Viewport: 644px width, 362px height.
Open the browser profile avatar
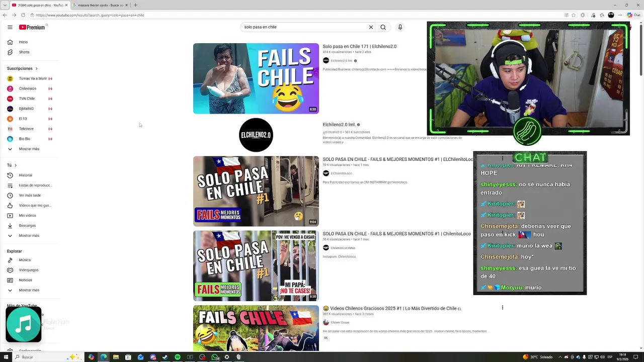click(x=611, y=15)
